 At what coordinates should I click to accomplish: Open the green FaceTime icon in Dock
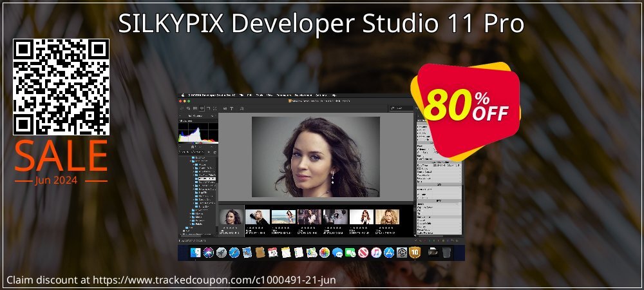350,252
